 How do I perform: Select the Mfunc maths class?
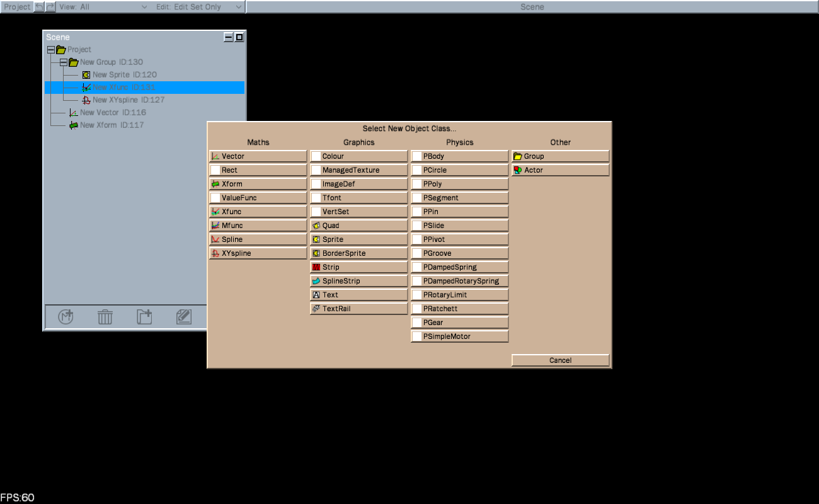258,226
